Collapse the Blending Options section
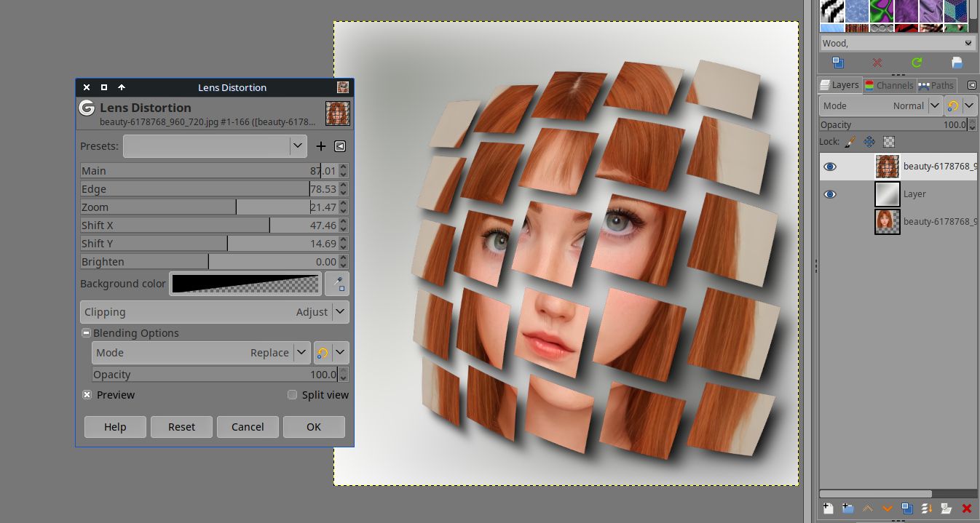This screenshot has width=980, height=523. (x=86, y=333)
